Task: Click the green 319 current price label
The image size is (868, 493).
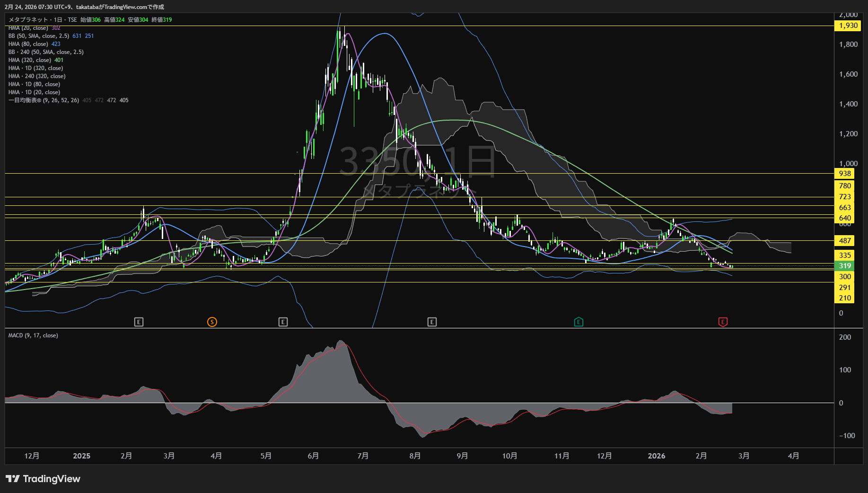Action: [845, 266]
